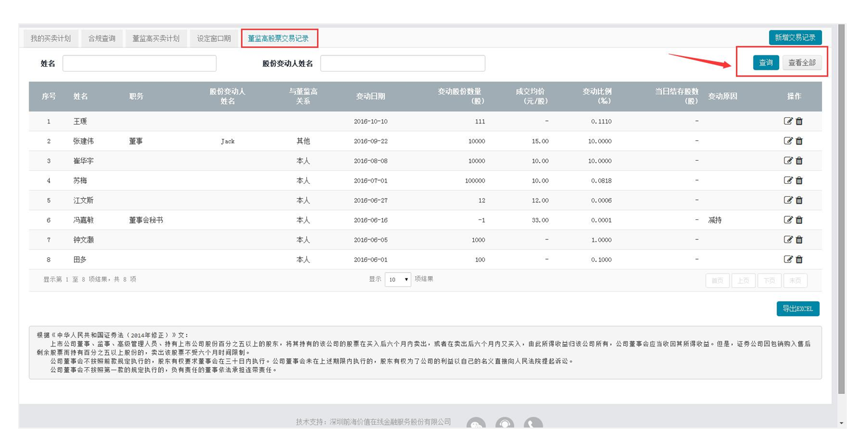Edit the 苏梅 record
Image resolution: width=868 pixels, height=435 pixels.
pyautogui.click(x=788, y=180)
